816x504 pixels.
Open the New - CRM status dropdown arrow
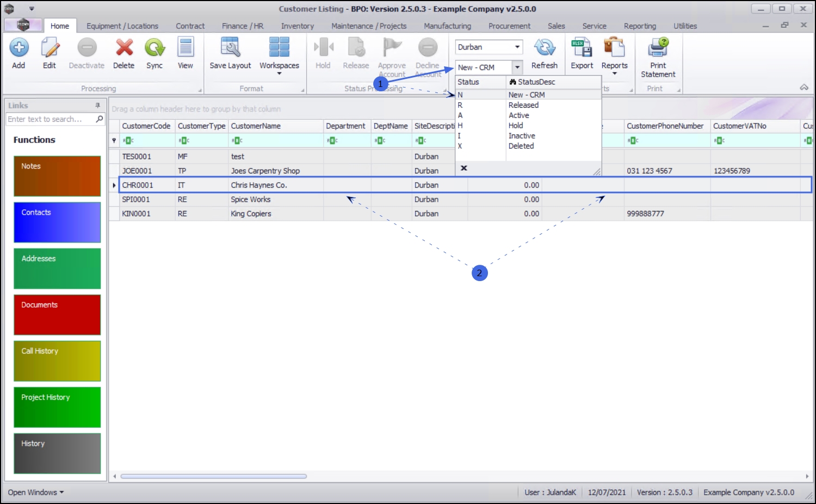[517, 67]
